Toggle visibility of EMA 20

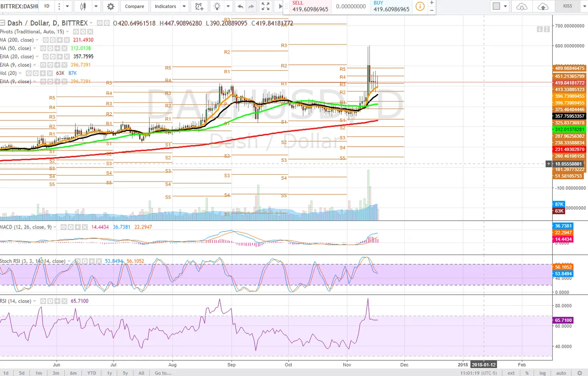(45, 57)
